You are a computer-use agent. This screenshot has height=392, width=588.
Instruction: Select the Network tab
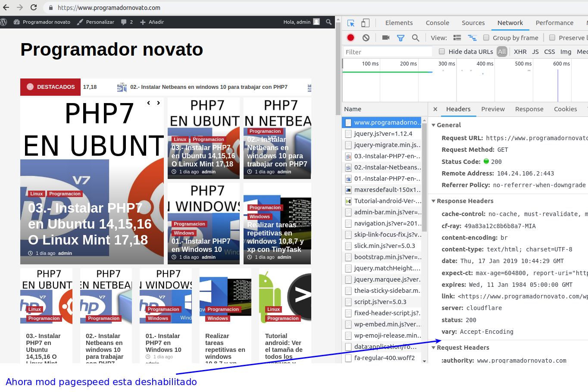pyautogui.click(x=510, y=23)
